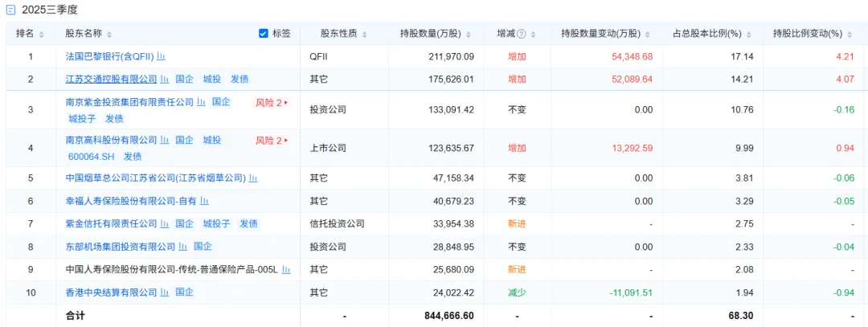The height and width of the screenshot is (327, 868).
Task: Click 发债 tag on 南京高科股份 row
Action: (133, 157)
